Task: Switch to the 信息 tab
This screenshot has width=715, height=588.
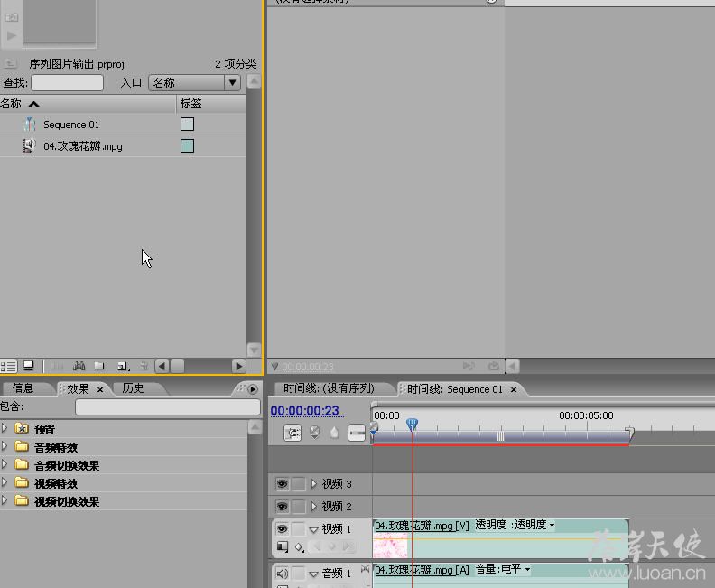Action: 23,388
